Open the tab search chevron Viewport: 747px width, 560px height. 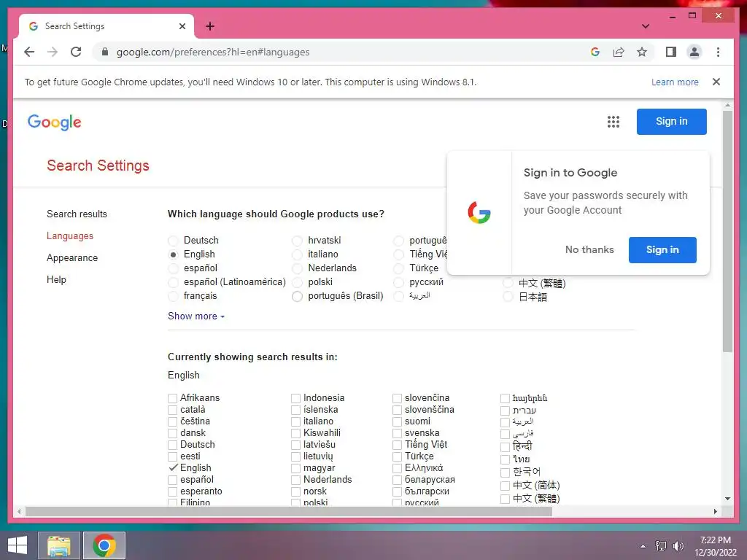[645, 26]
